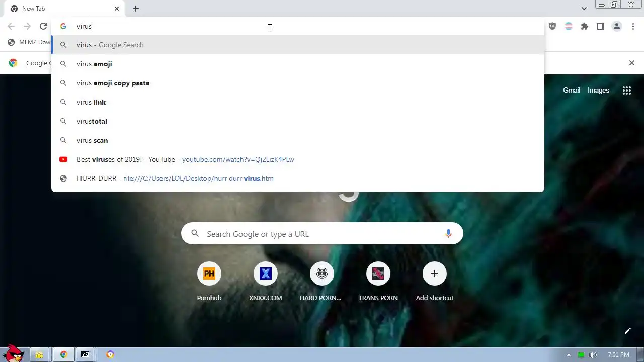Screen dimensions: 644x362
Task: Click the green tray status icon
Action: point(581,355)
